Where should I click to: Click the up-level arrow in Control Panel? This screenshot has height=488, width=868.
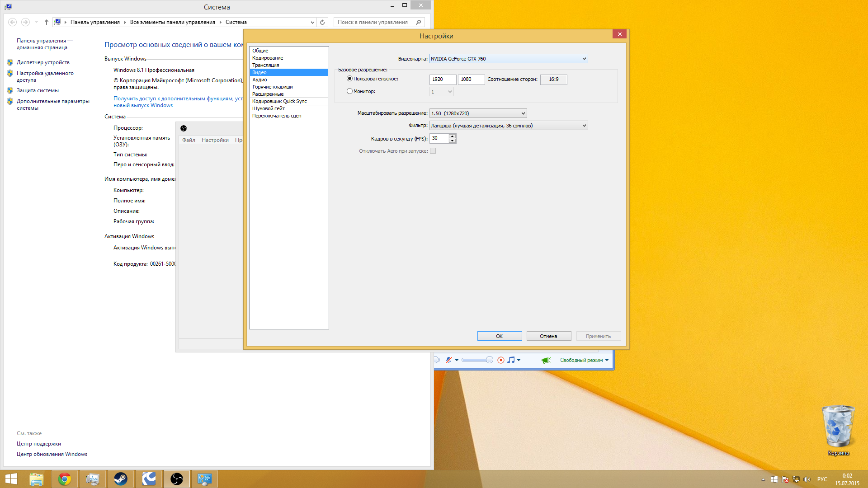click(x=46, y=22)
